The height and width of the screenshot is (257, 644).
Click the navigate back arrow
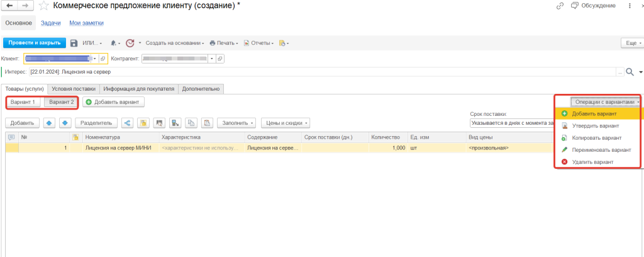[10, 6]
